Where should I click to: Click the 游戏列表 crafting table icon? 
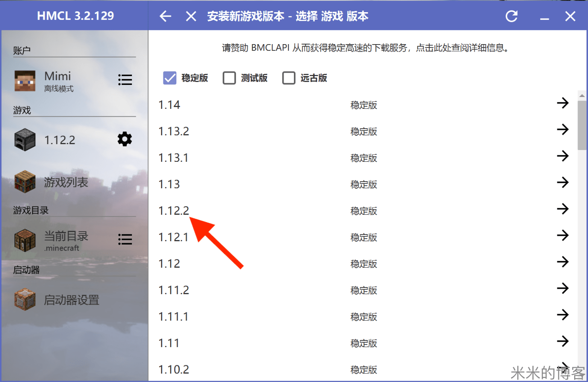point(24,182)
